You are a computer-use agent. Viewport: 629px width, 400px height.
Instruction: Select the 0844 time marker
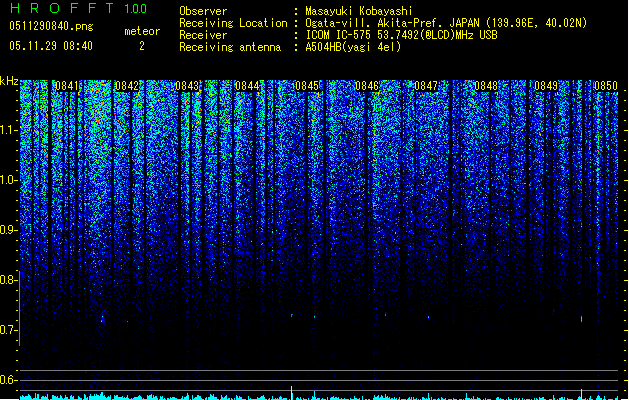(247, 86)
